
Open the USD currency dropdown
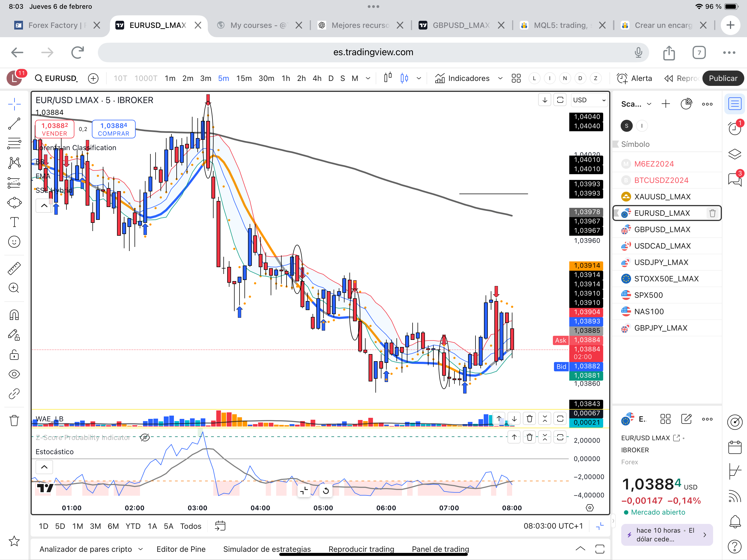pos(589,100)
